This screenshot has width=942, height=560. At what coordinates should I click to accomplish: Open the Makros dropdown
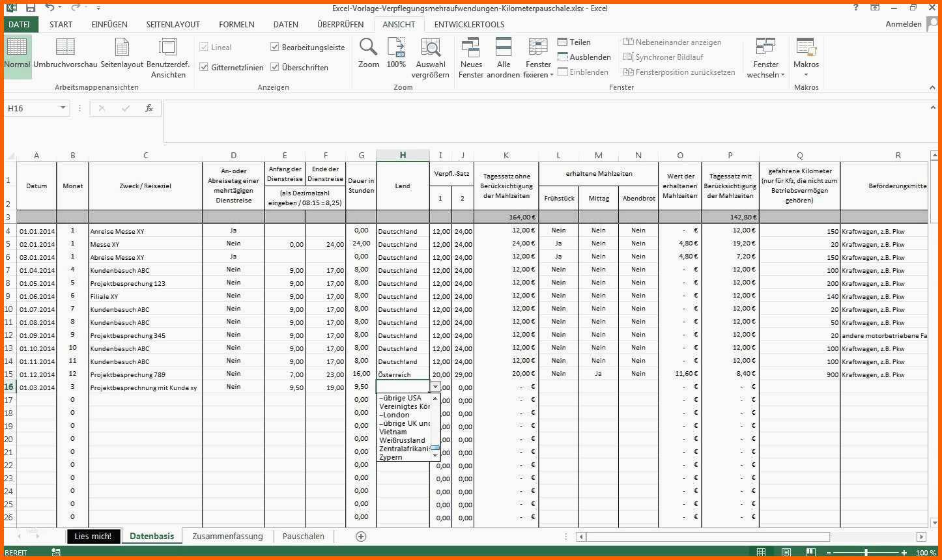[x=806, y=69]
